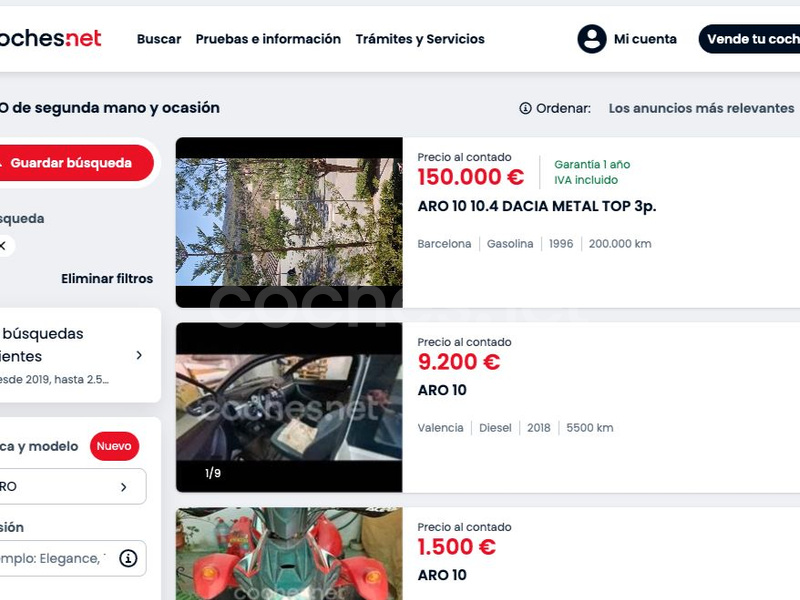The image size is (800, 600).
Task: Click the 9.200 € ARO 10 photo
Action: (289, 407)
